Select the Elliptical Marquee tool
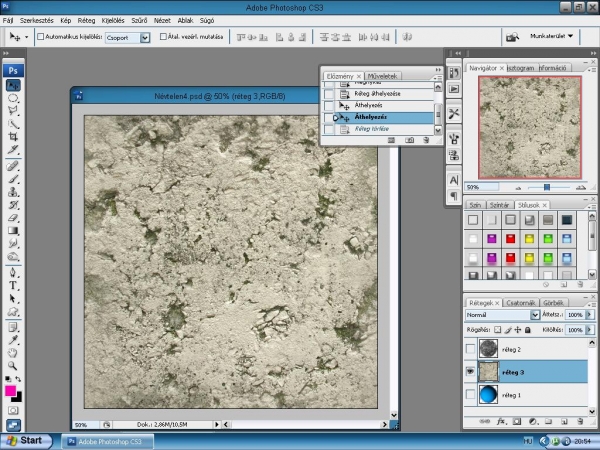The image size is (600, 450). point(13,98)
